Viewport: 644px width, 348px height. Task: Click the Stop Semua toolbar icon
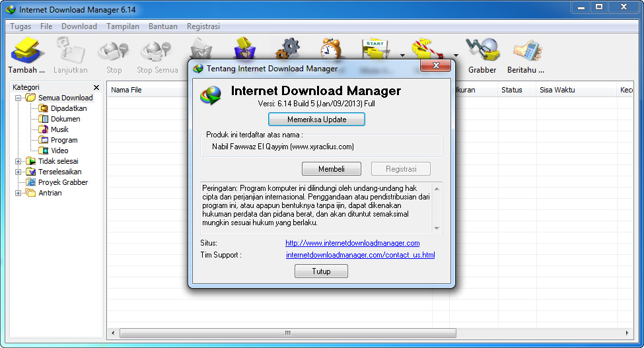pos(156,50)
